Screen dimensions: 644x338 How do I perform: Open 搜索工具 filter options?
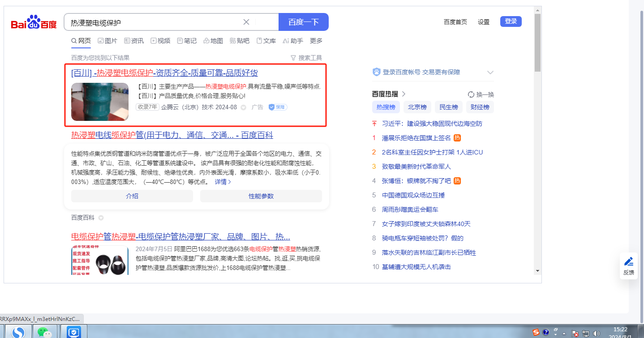[306, 58]
